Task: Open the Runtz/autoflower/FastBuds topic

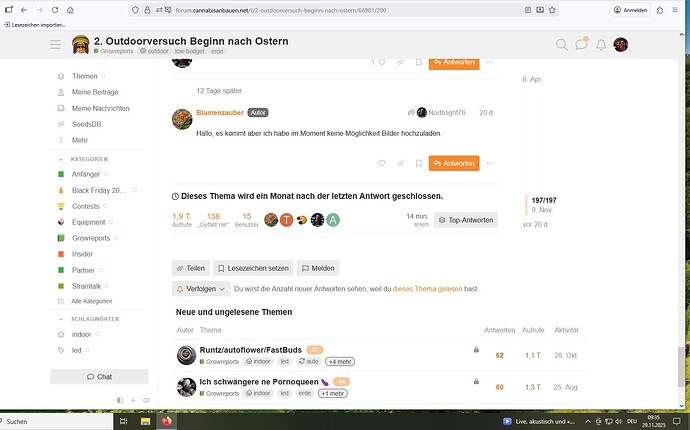Action: [250, 350]
